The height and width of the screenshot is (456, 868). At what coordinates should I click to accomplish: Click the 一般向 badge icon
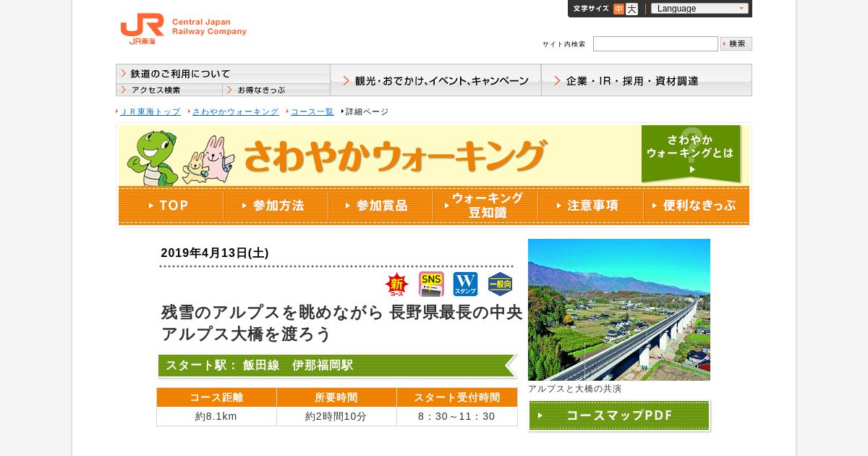(501, 284)
